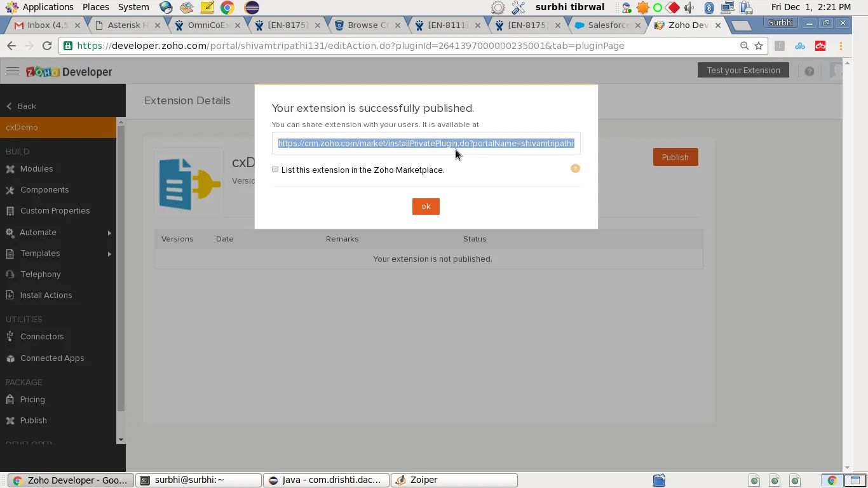Open the System menu
Viewport: 868px width, 488px height.
point(133,7)
